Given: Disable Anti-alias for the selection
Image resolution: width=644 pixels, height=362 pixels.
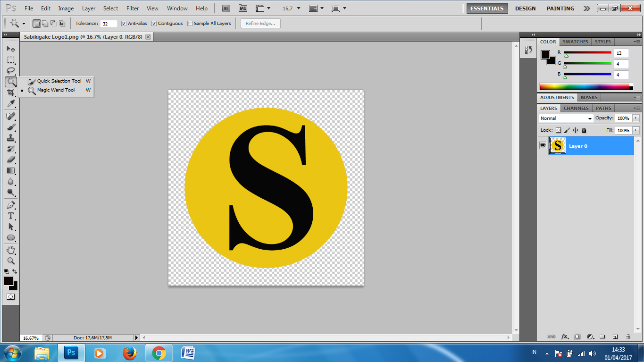Looking at the screenshot, I should [x=123, y=23].
